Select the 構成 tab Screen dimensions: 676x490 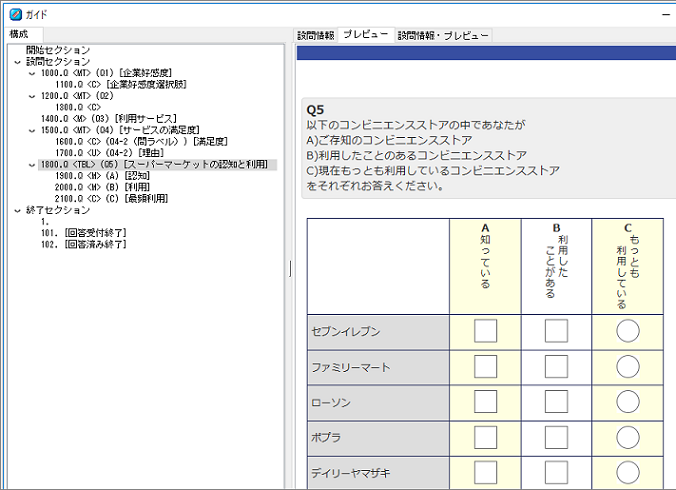[x=19, y=34]
